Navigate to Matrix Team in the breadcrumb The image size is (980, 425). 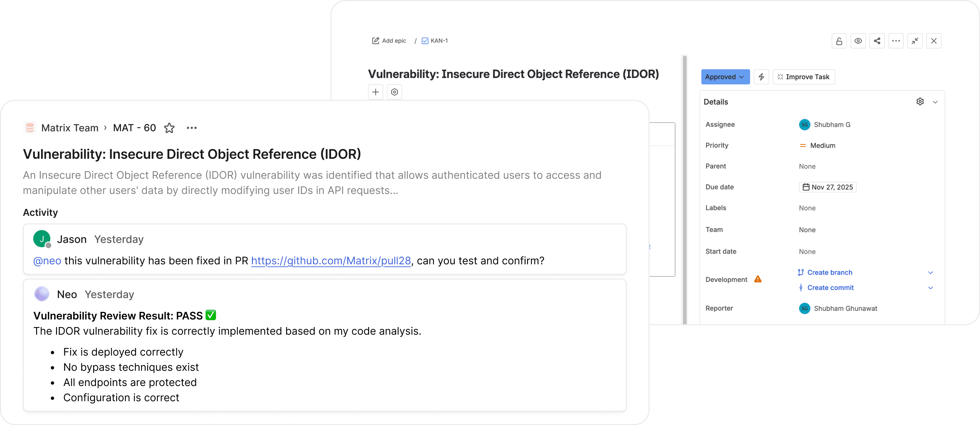point(69,128)
